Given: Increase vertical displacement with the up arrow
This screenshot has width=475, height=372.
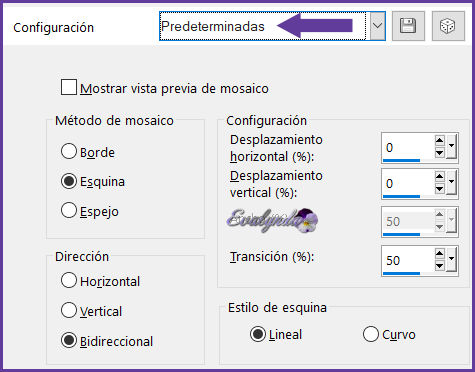Looking at the screenshot, I should (x=440, y=176).
